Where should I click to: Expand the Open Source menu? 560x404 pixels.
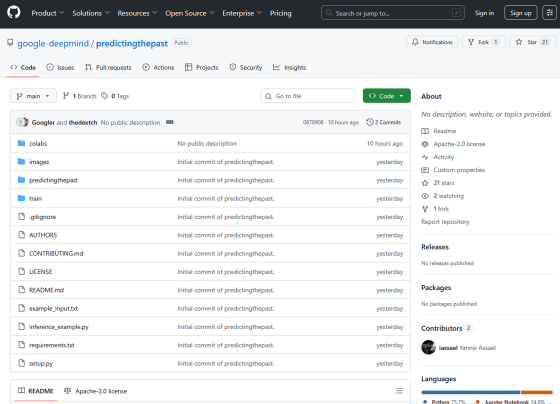click(190, 13)
